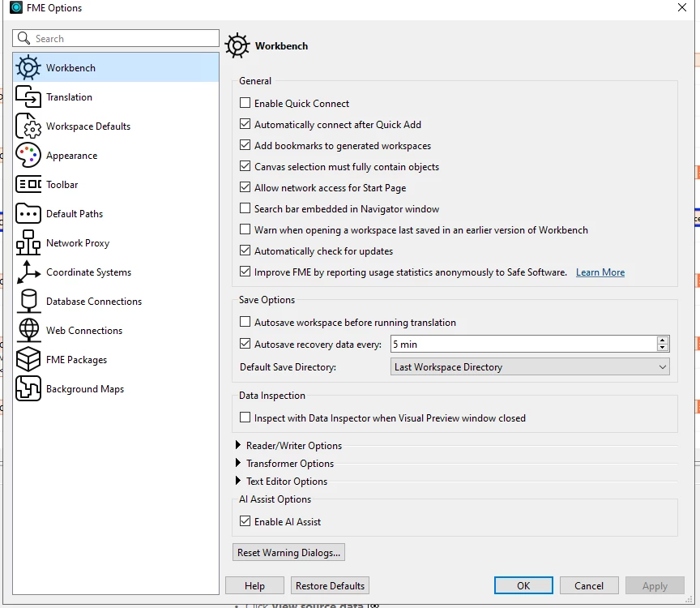Viewport: 700px width, 608px height.
Task: Select the Workbench wheel icon in sidebar
Action: pos(28,67)
